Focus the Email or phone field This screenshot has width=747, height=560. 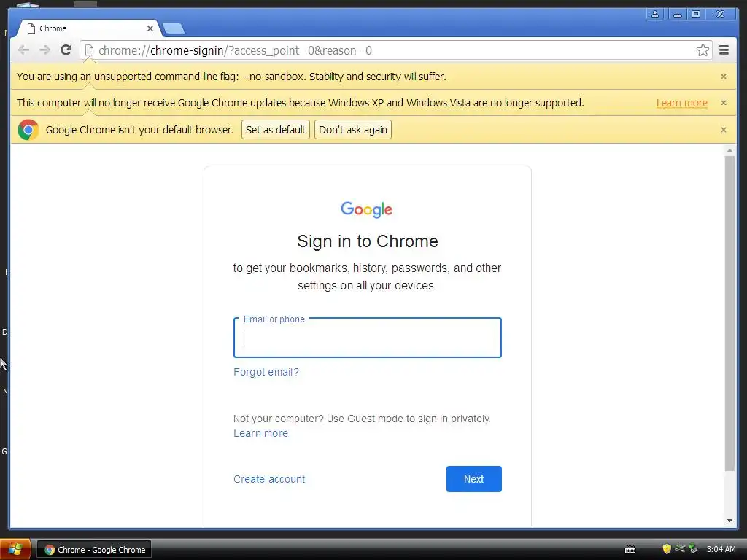pyautogui.click(x=368, y=338)
